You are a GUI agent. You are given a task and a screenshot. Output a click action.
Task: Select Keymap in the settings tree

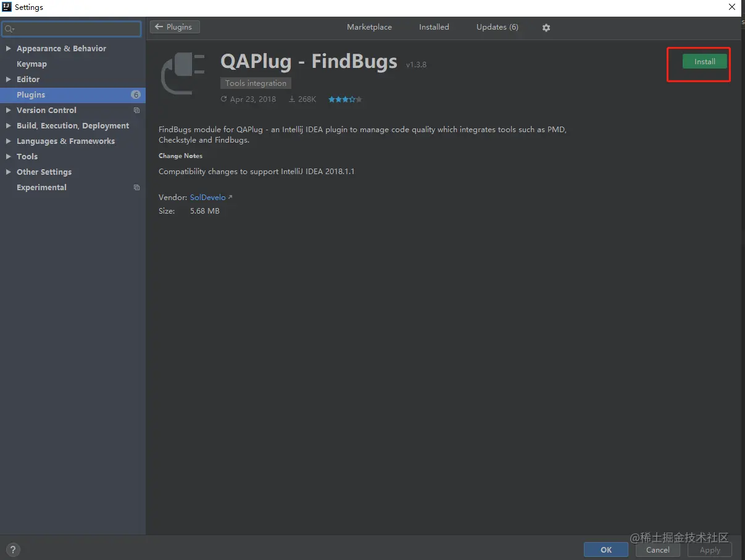[x=31, y=64]
